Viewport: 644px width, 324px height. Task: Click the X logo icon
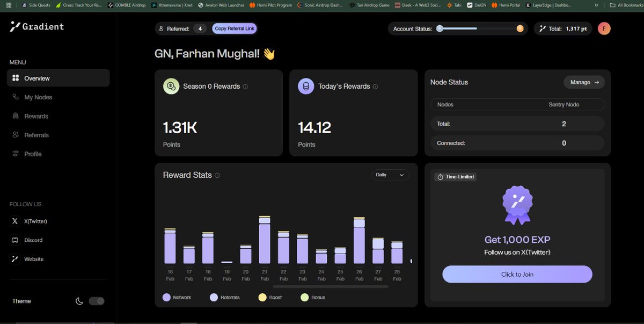(15, 221)
